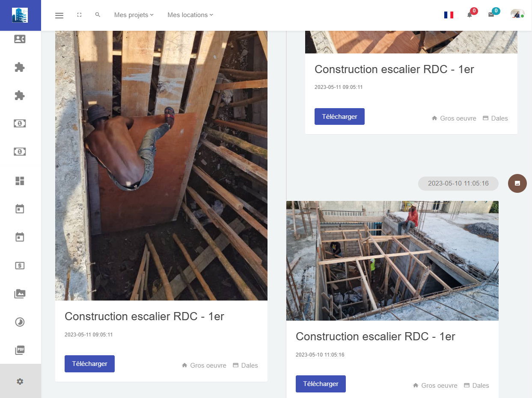Open messages via the envelope icon
The height and width of the screenshot is (398, 532).
click(491, 15)
